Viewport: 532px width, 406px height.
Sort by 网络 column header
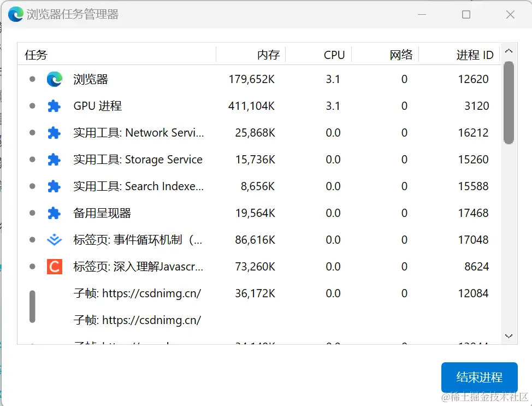click(401, 55)
